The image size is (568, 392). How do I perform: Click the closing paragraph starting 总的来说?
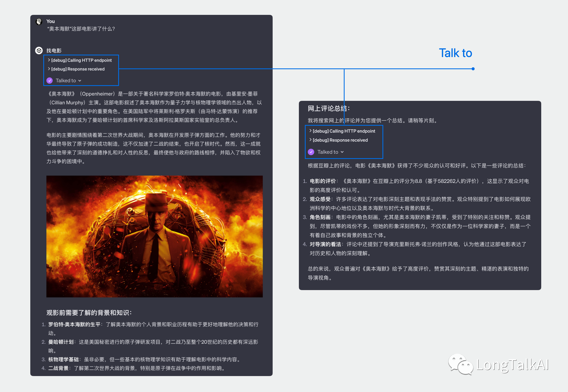coord(418,273)
